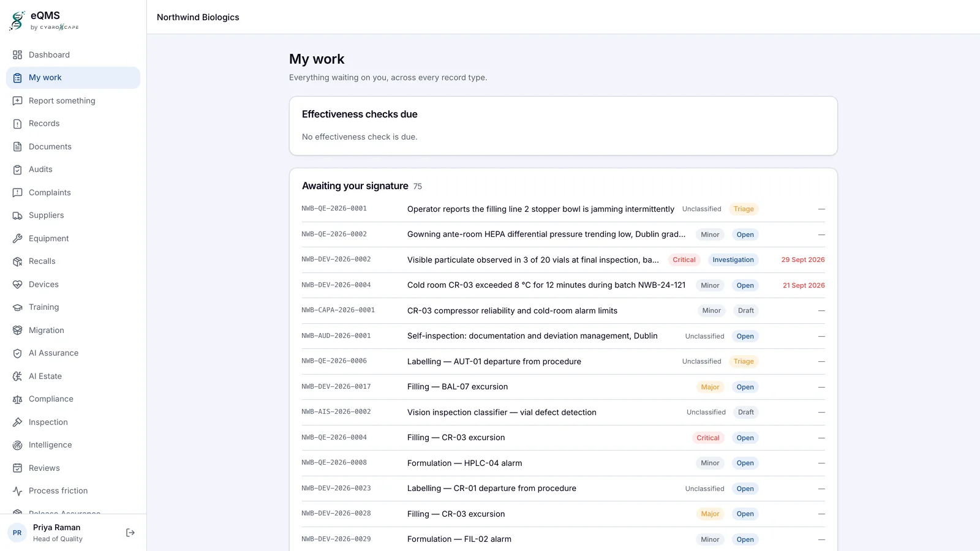Click Formulation — FIL-02 alarm title
Screen dimensions: 980x551
tap(459, 539)
